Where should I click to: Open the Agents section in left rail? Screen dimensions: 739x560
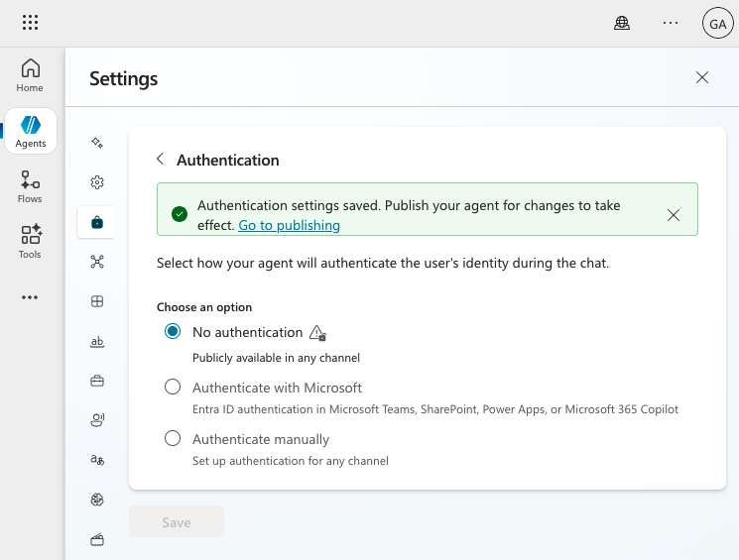tap(31, 131)
